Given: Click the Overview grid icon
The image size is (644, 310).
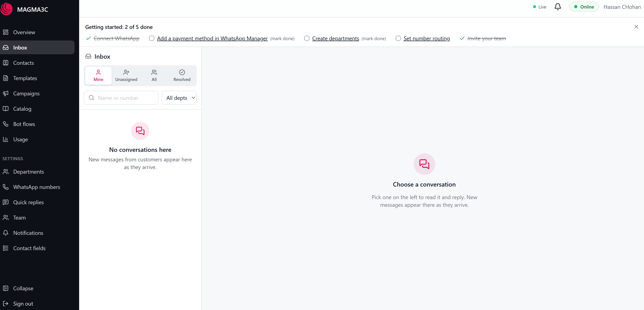Looking at the screenshot, I should coord(6,32).
